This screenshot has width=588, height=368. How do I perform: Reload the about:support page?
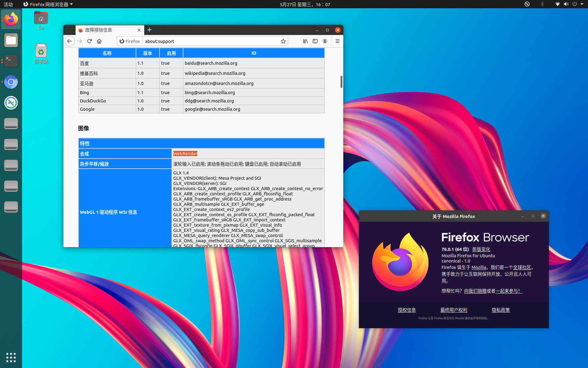tap(89, 41)
